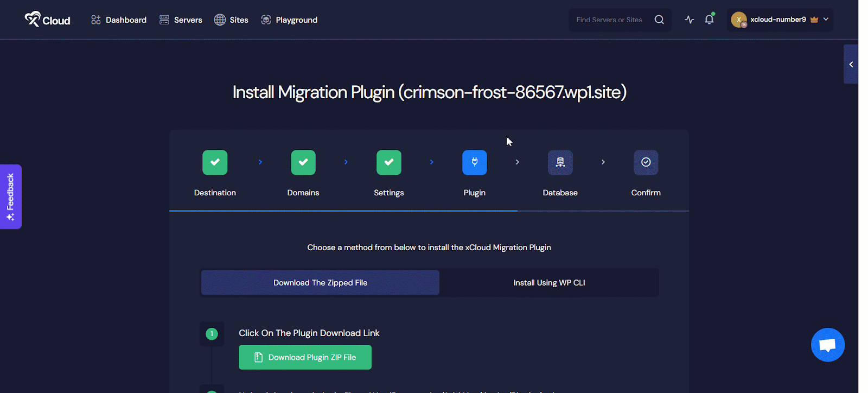Click the Confirm step icon

point(646,162)
